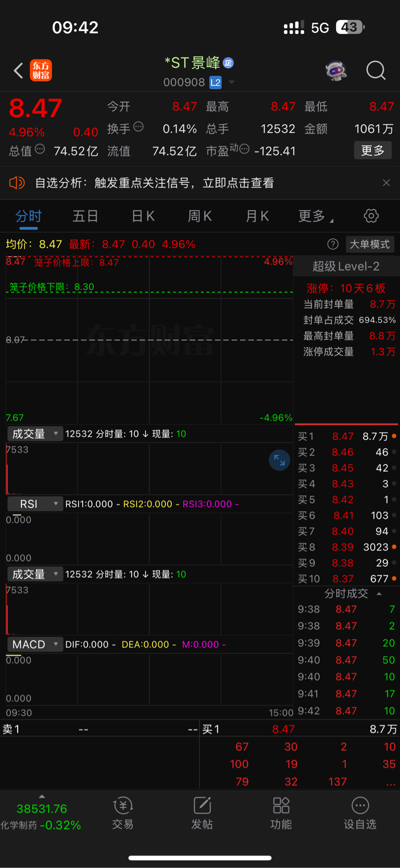Open chart settings gear icon

371,216
